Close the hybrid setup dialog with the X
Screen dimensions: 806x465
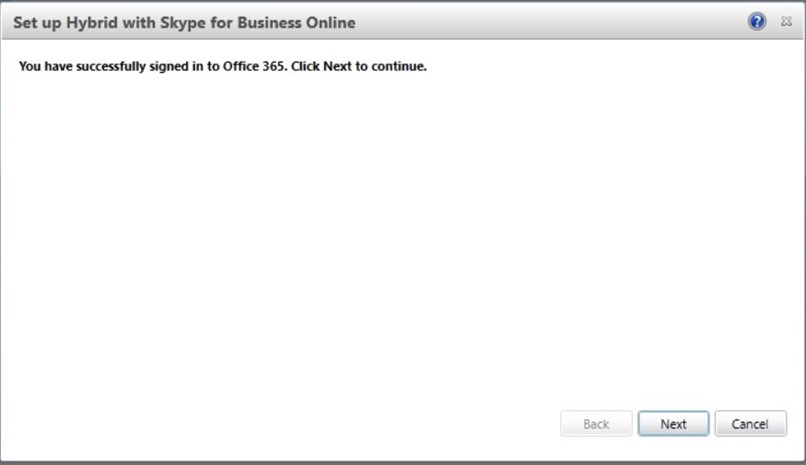pos(786,22)
